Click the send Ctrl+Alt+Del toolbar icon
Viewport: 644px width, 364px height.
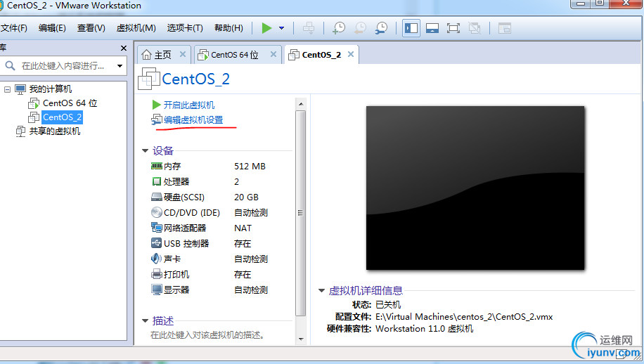click(x=309, y=28)
